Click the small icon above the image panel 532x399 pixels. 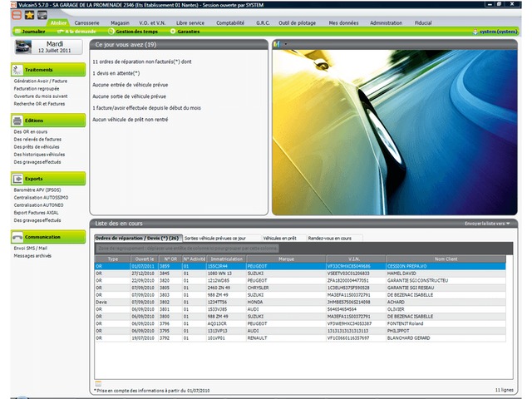click(277, 44)
